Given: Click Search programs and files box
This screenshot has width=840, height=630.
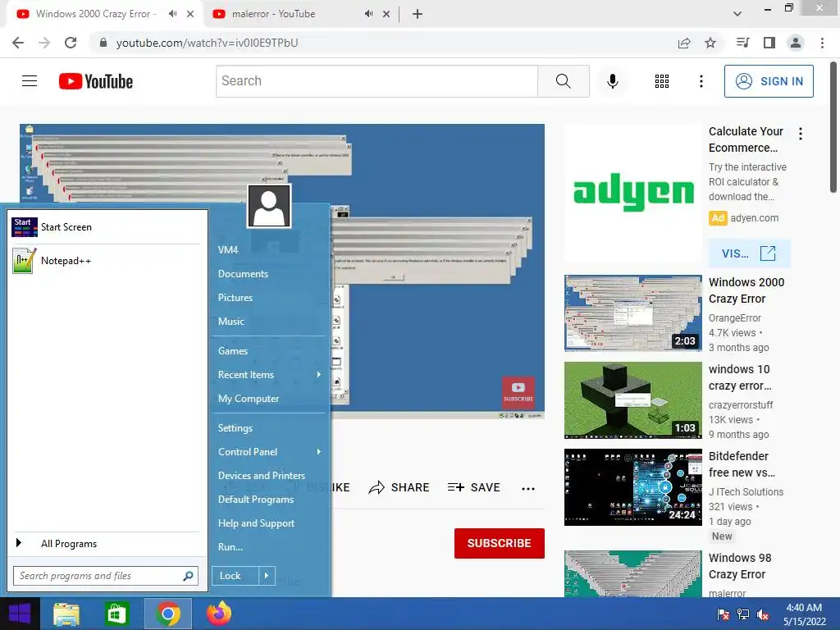Looking at the screenshot, I should 106,576.
